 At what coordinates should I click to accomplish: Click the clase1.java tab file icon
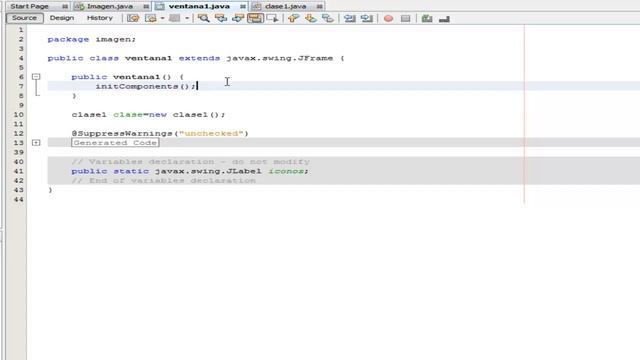[x=257, y=7]
